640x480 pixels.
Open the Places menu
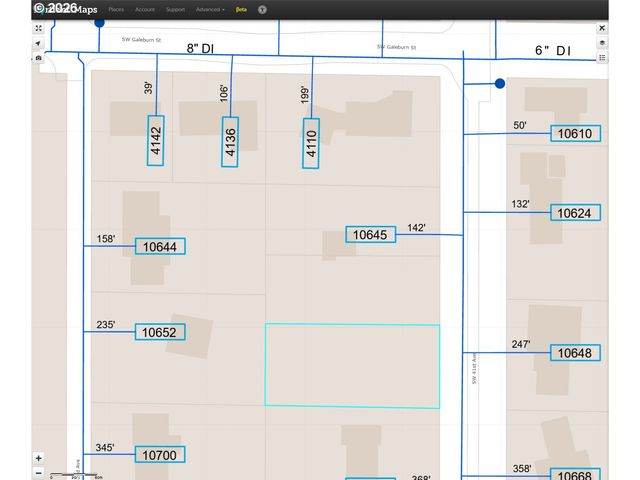click(116, 9)
